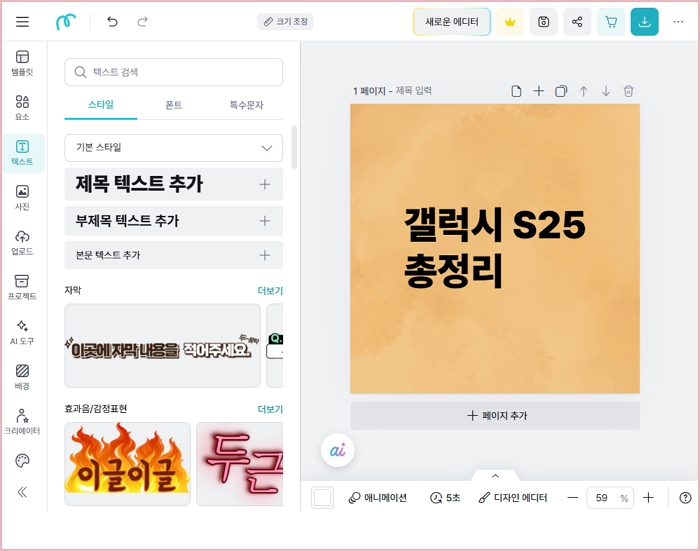The image size is (700, 551).
Task: Click 더보기 next to 자막
Action: 270,291
